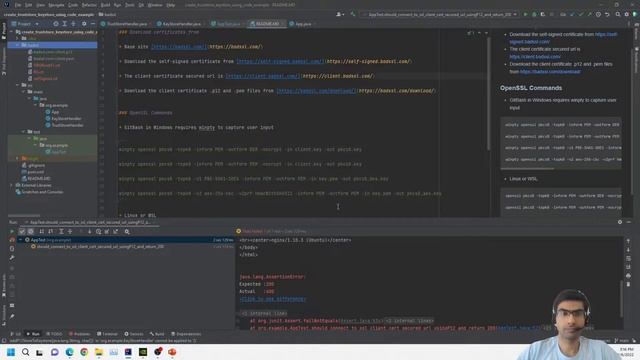The width and height of the screenshot is (640, 360).
Task: Open Run panel settings gear
Action: click(x=620, y=222)
